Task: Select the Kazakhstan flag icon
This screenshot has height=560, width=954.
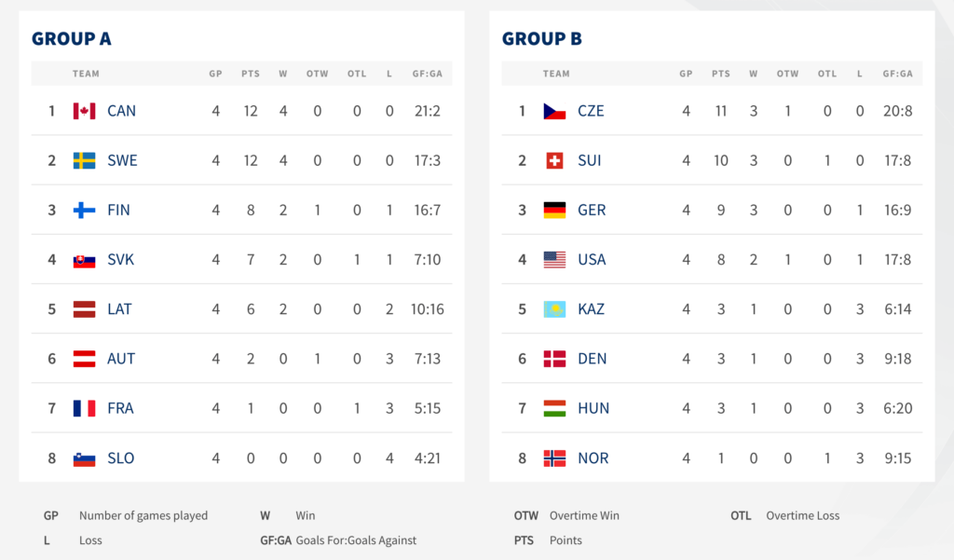Action: tap(554, 309)
